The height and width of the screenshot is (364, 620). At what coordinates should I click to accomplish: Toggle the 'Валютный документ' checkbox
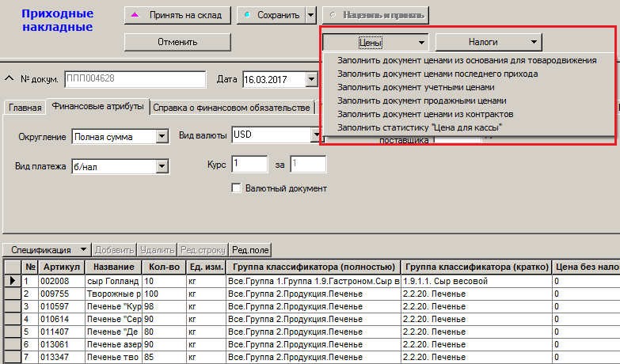[x=236, y=188]
